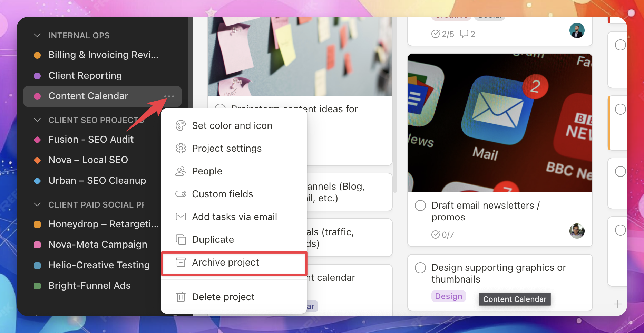Click pink square icon of Nova-Meta Campaign

click(x=37, y=245)
